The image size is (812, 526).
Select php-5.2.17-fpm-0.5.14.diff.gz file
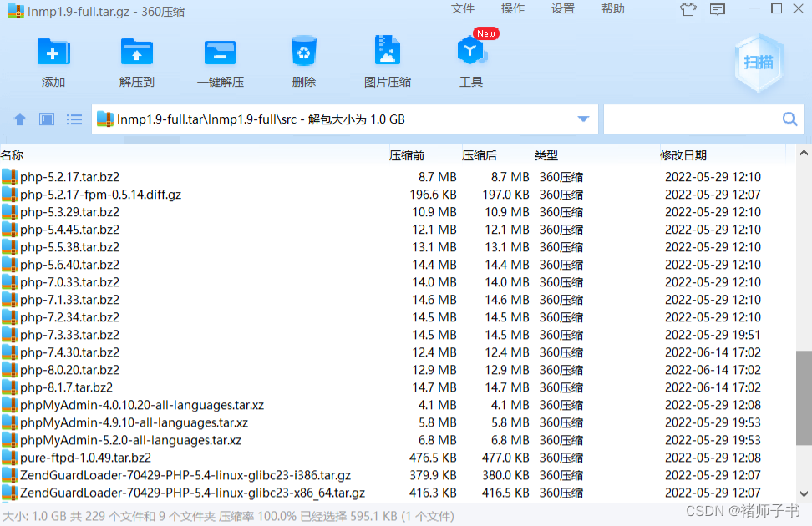tap(100, 195)
